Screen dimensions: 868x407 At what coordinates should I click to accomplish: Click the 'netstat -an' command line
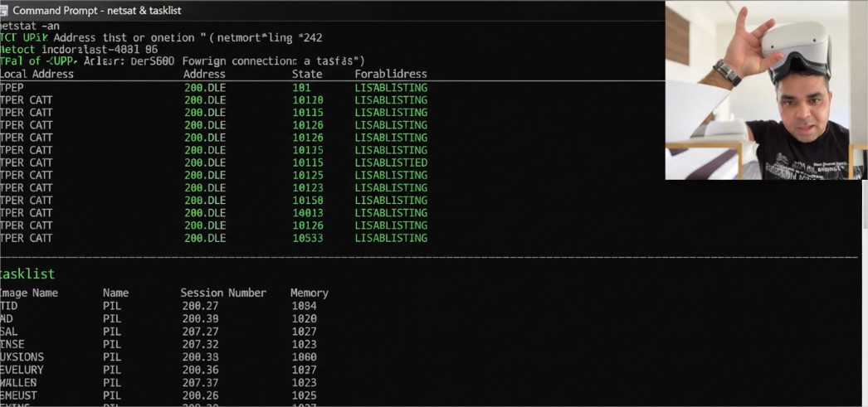[x=30, y=26]
